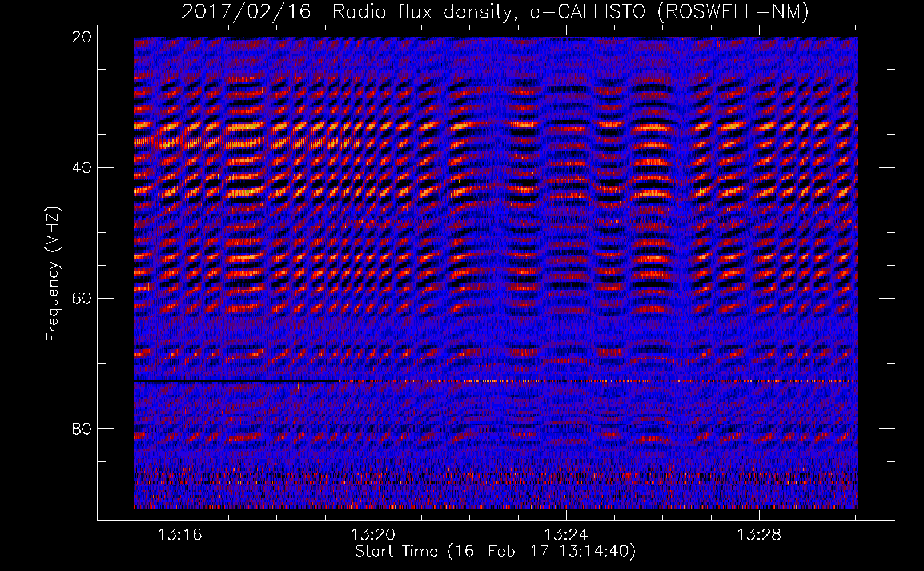Click the '20' frequency tick label
Viewport: 924px width, 571px height.
click(x=82, y=37)
